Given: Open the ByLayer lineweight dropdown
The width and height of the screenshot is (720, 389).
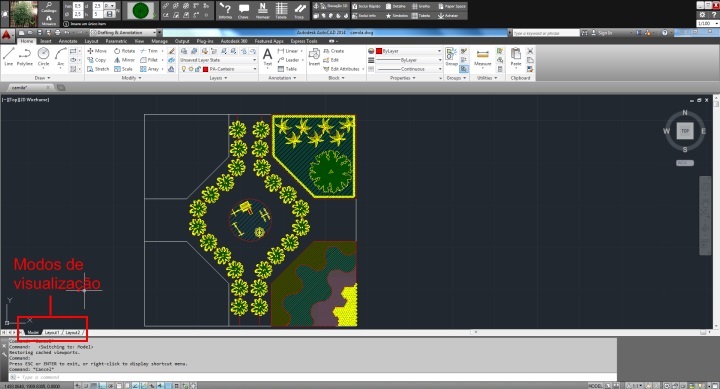Looking at the screenshot, I should tap(409, 60).
